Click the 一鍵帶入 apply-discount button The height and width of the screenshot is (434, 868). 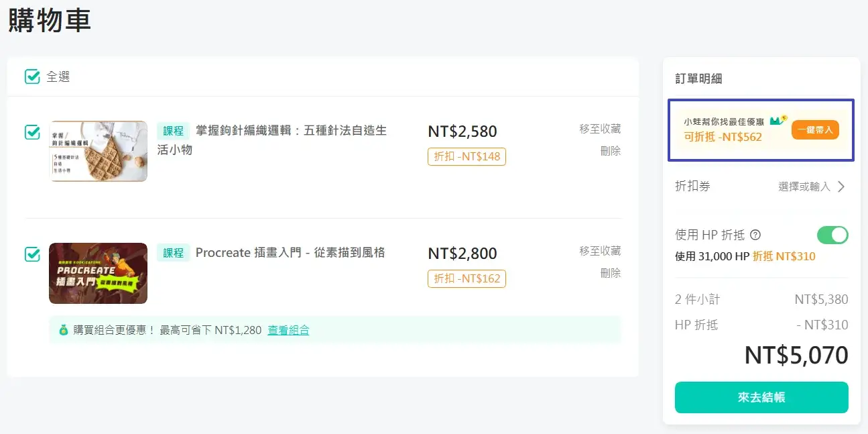815,129
